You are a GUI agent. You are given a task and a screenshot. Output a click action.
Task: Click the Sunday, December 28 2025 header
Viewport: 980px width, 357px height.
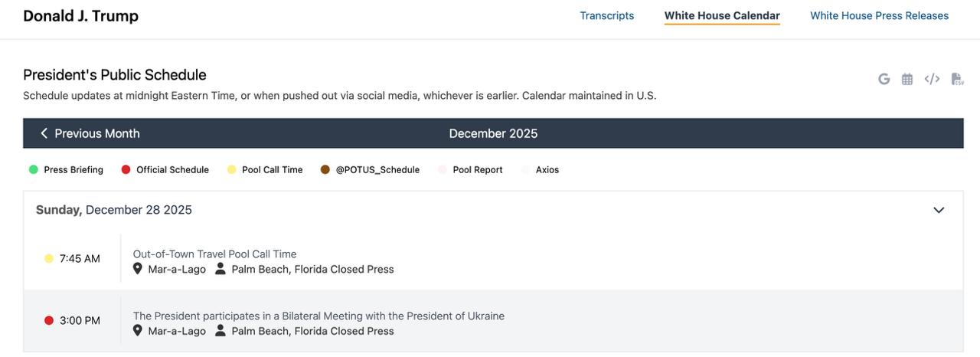[x=114, y=210]
